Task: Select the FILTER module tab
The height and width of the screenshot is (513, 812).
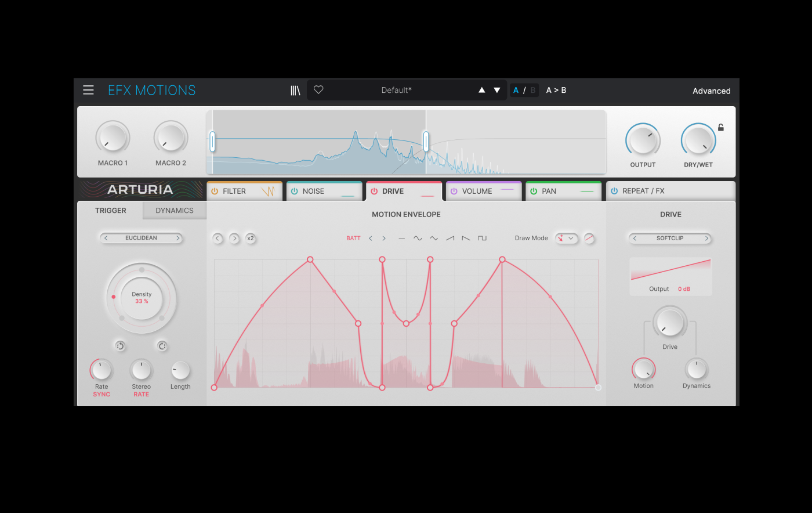Action: coord(244,191)
